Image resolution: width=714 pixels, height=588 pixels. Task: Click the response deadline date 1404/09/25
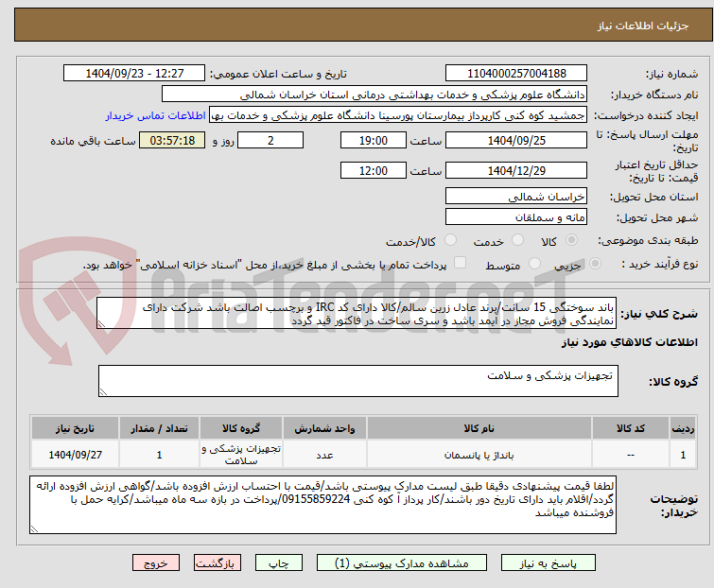click(516, 140)
